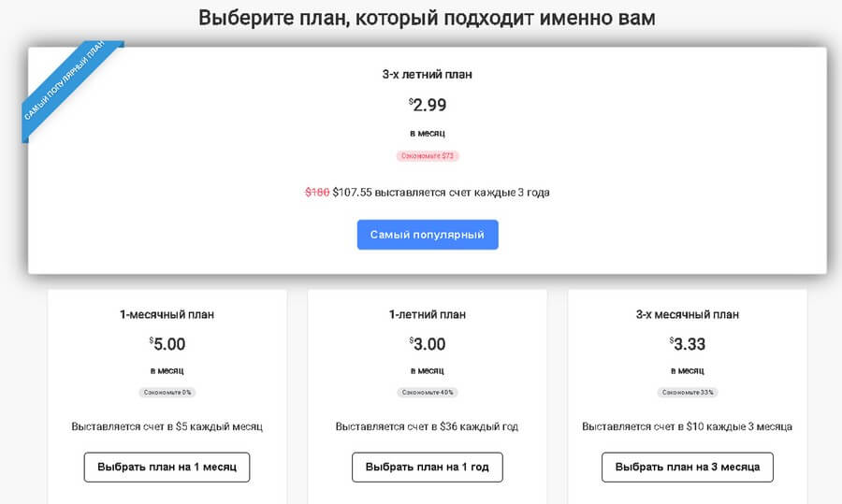
Task: Click the "Выставляется счет в $36 каждый год" text
Action: 427,426
